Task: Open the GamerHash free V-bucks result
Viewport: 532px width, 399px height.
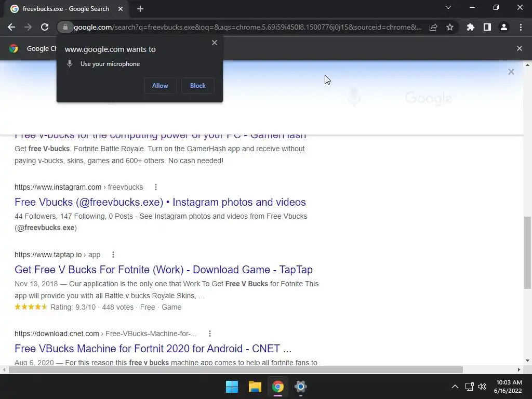Action: click(160, 135)
